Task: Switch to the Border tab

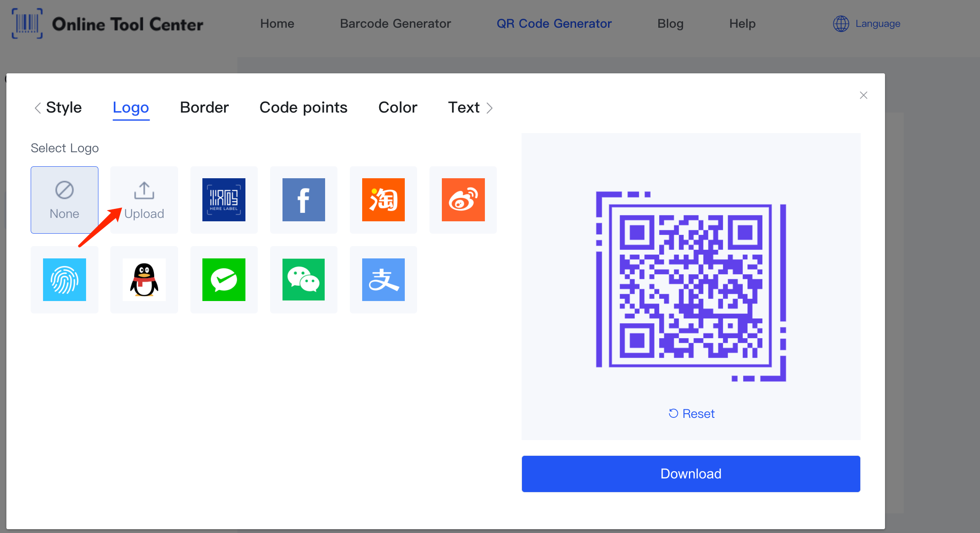Action: pyautogui.click(x=204, y=107)
